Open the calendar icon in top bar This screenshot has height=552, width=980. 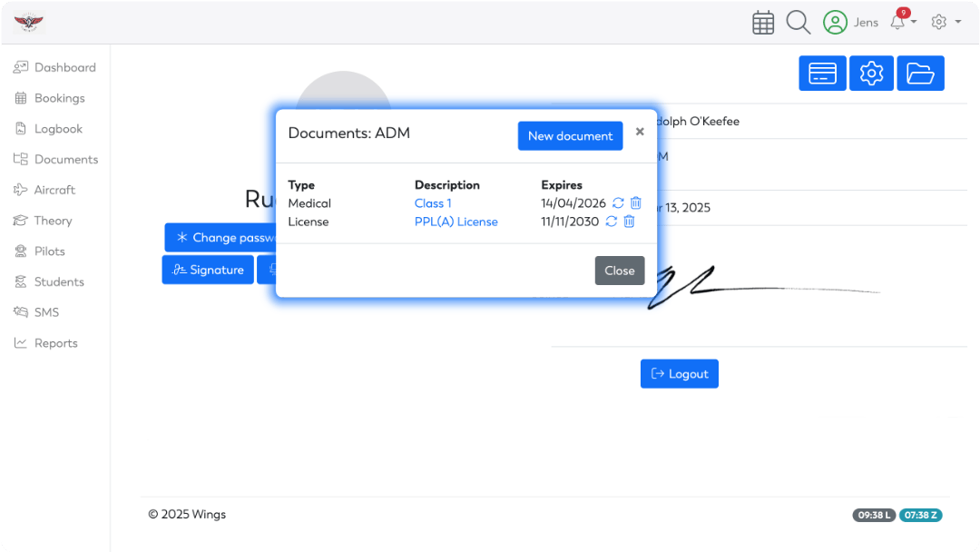click(763, 23)
